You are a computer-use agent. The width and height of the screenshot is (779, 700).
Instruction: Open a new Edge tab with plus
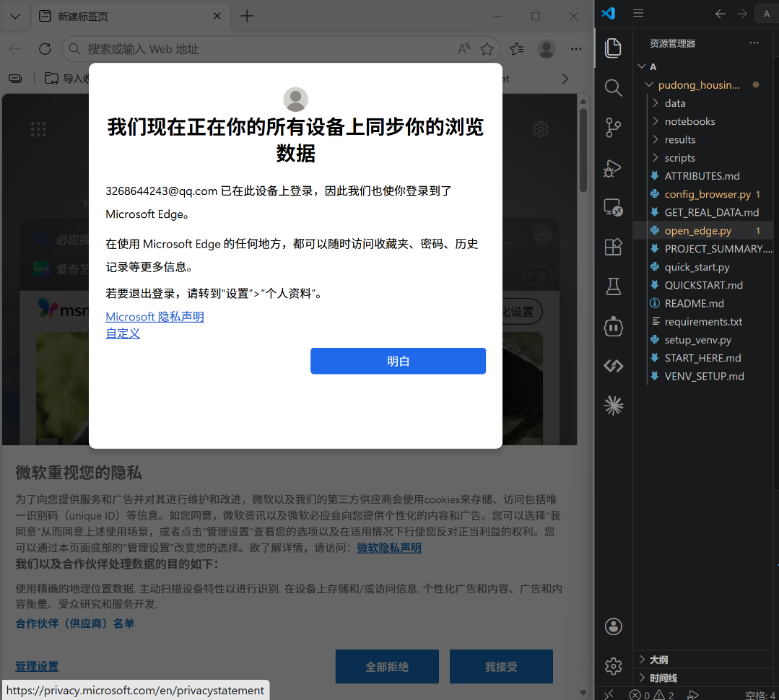(246, 16)
